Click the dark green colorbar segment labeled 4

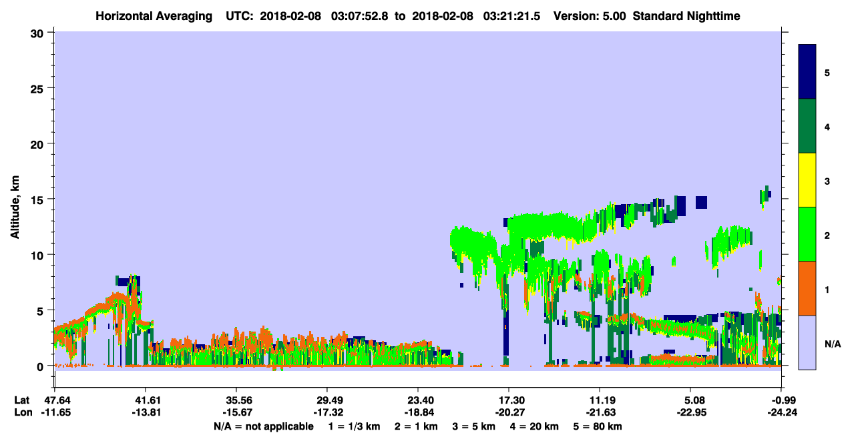click(807, 126)
